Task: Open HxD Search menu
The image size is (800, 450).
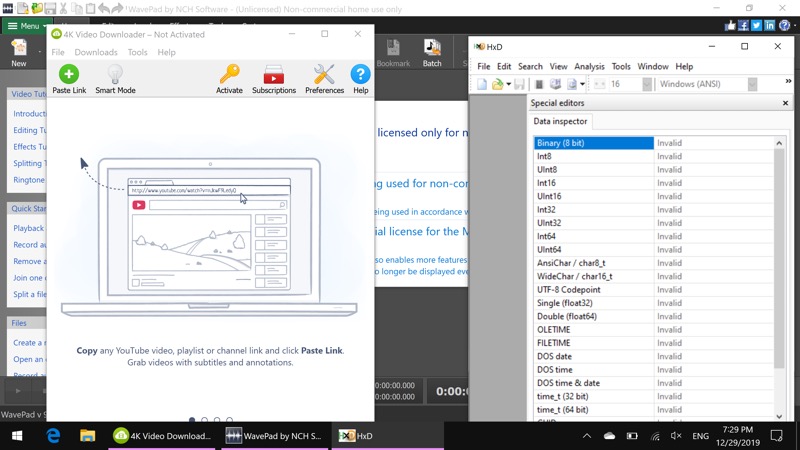Action: point(530,66)
